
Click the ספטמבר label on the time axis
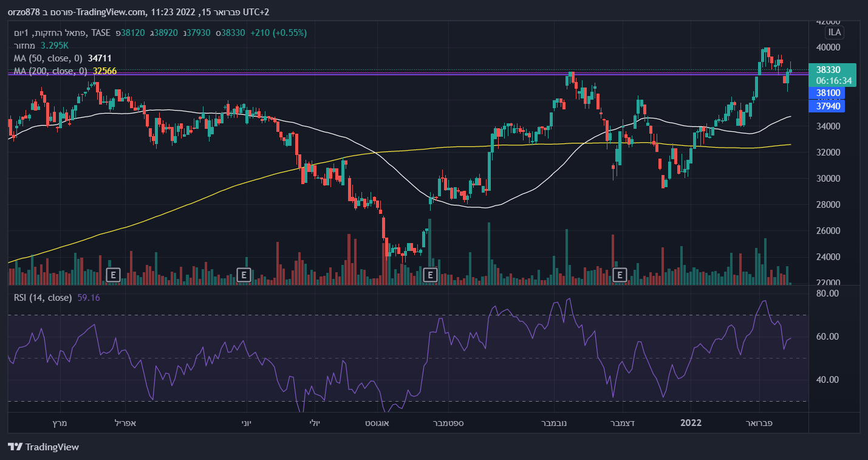(449, 422)
